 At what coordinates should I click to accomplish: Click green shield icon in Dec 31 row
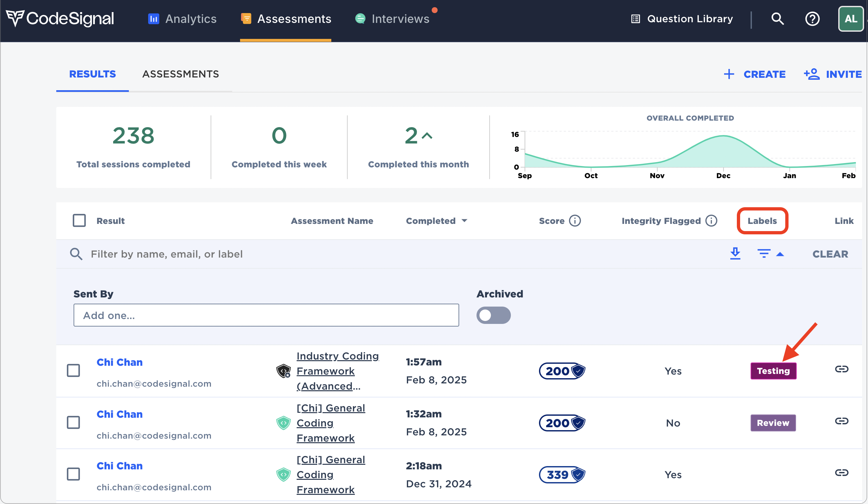(x=283, y=474)
